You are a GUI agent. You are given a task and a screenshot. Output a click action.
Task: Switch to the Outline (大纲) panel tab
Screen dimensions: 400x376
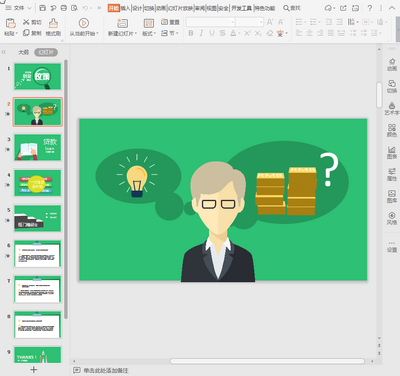(23, 52)
